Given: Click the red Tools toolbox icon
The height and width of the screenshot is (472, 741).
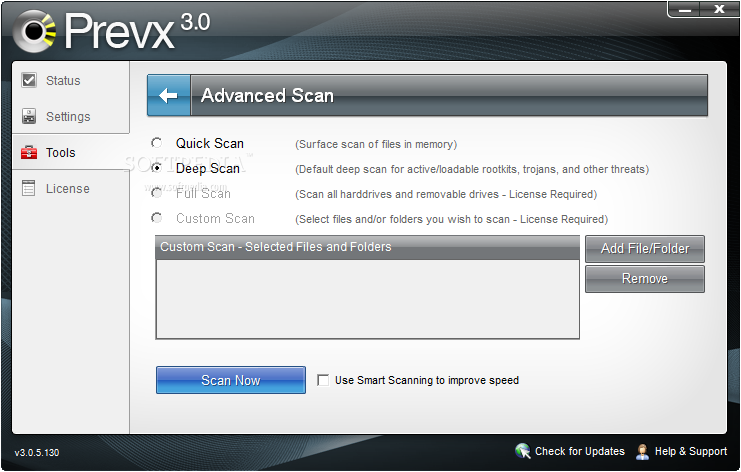Looking at the screenshot, I should (x=29, y=152).
